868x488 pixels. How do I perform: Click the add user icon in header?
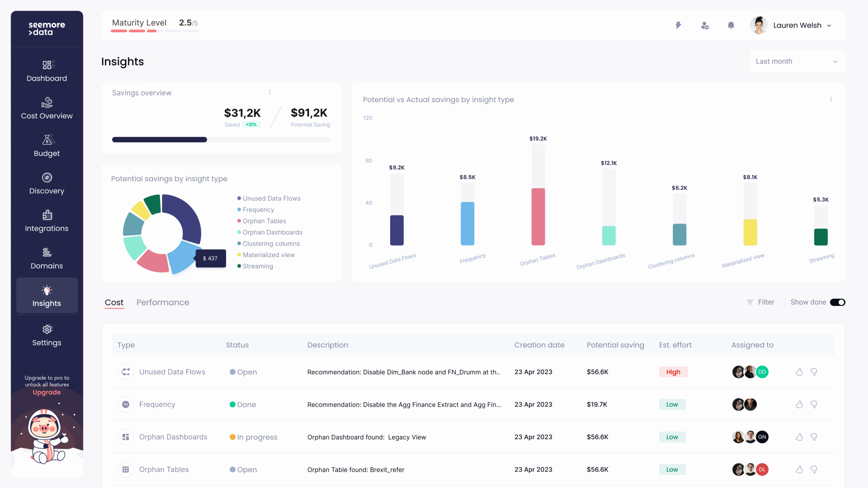(x=705, y=25)
